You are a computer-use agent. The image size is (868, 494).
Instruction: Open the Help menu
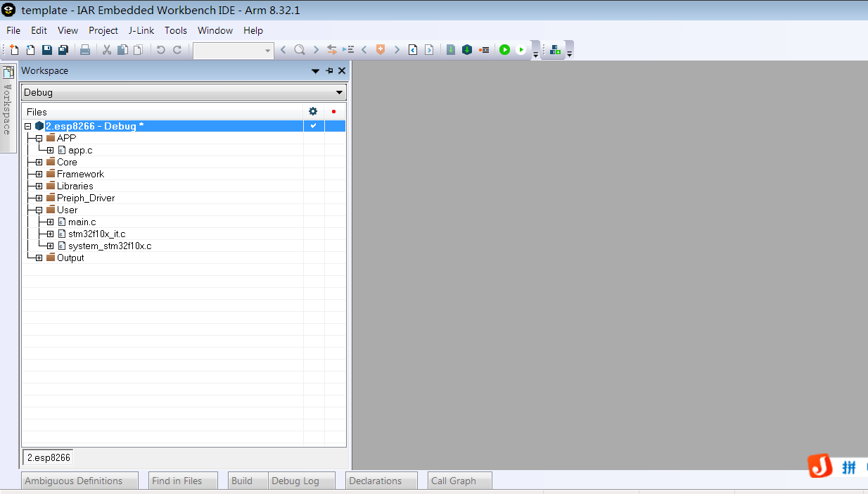point(253,30)
